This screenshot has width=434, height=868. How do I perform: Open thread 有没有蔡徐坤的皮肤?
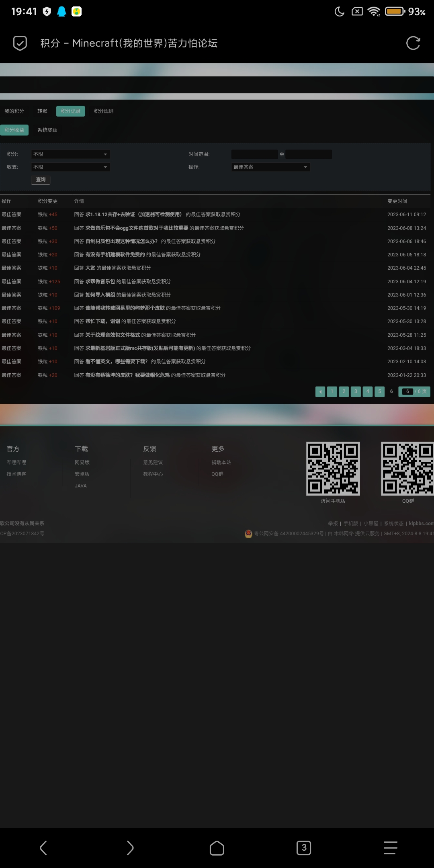[x=127, y=375]
